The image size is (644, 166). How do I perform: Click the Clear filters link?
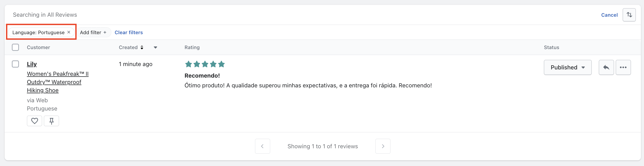pyautogui.click(x=129, y=32)
